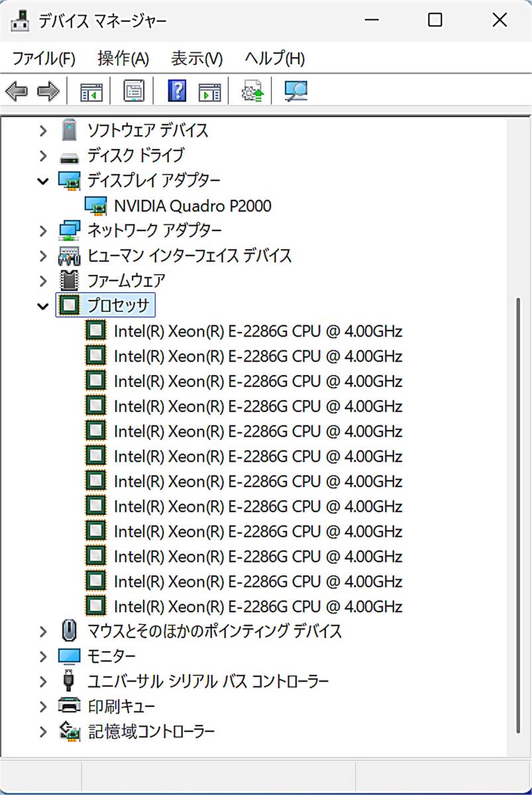Open Properties from the toolbar icon

click(134, 91)
